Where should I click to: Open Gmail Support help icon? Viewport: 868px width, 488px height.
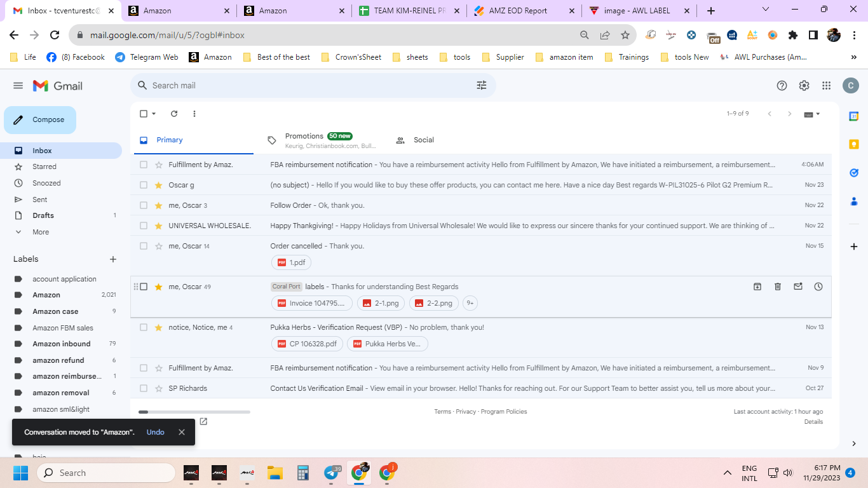782,86
